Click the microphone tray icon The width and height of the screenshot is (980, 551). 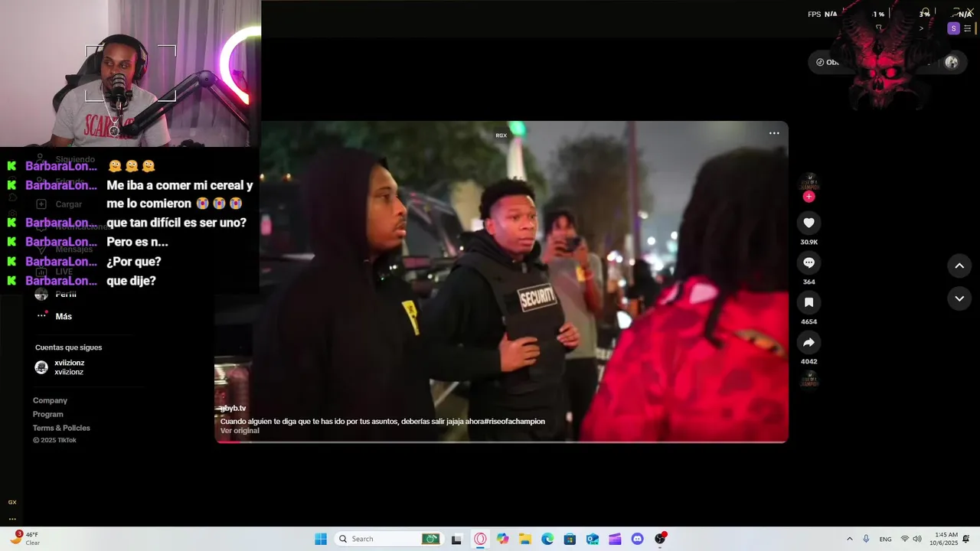click(866, 539)
